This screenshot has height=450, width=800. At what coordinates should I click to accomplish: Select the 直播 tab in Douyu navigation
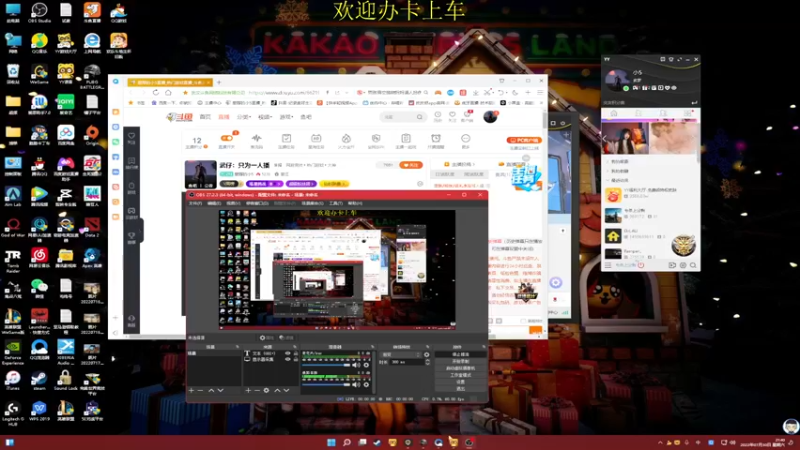pyautogui.click(x=224, y=117)
